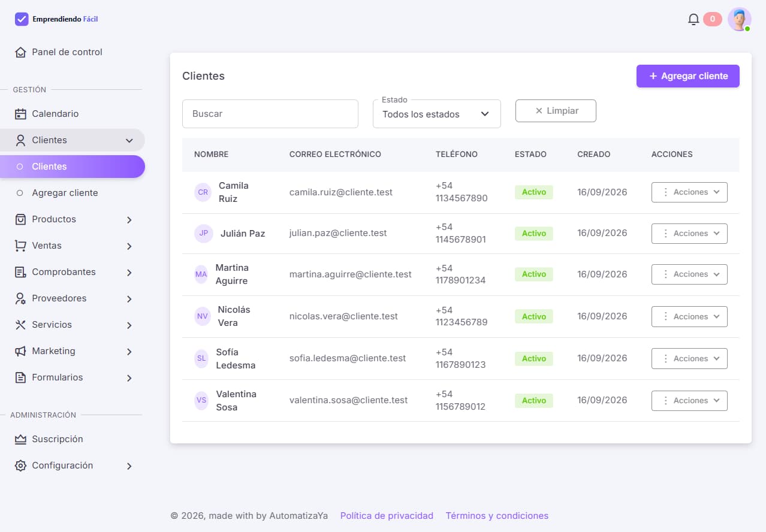Open Acciones dropdown for Camila Ruiz
This screenshot has height=532, width=766.
coord(689,192)
